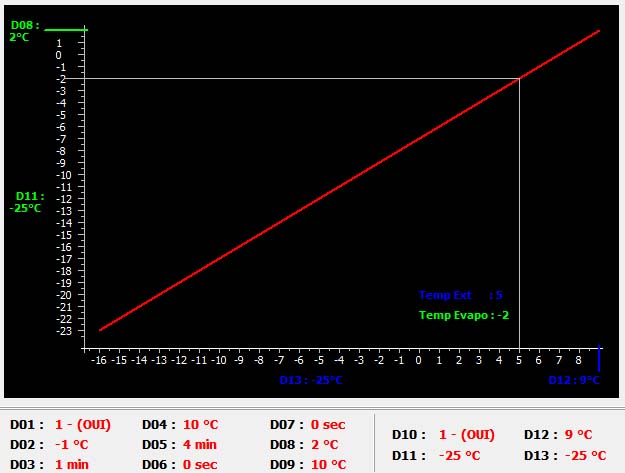Viewport: 625px width, 473px height.
Task: Click the blue D12 label under the chart
Action: point(573,380)
